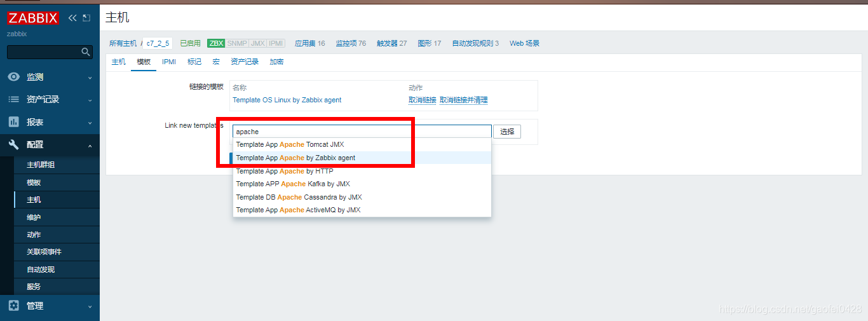
Task: Click the wrench icon for 配置
Action: tap(13, 145)
